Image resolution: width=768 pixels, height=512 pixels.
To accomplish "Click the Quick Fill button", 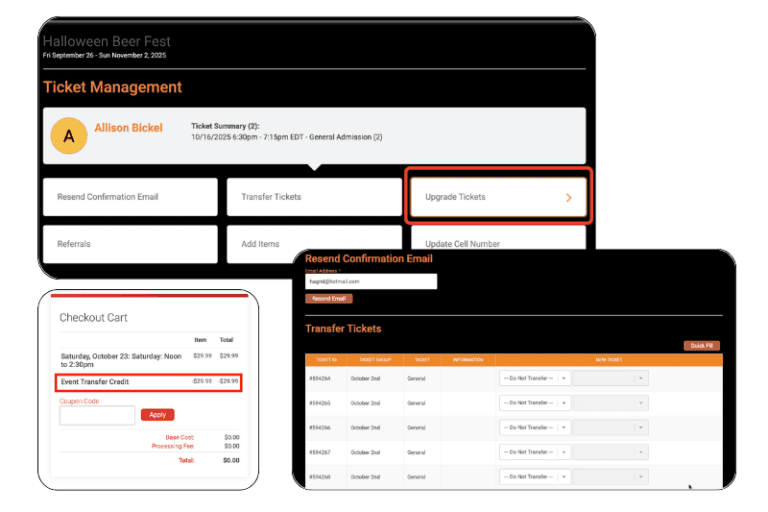I will 701,346.
